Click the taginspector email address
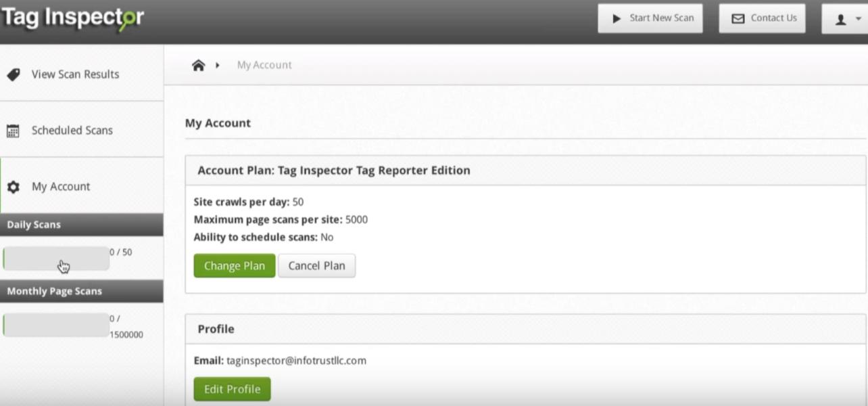The image size is (868, 406). coord(296,361)
